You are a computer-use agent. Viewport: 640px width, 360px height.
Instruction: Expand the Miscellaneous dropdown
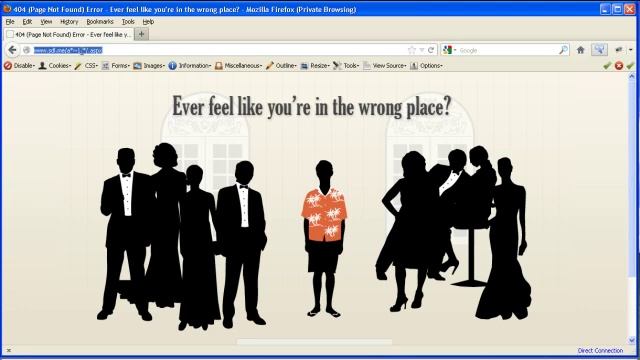point(238,66)
